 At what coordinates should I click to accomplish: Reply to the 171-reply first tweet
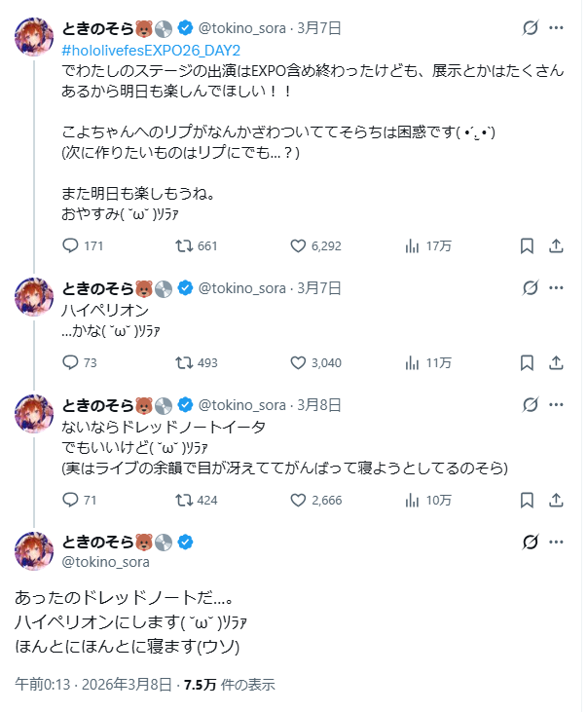click(70, 246)
